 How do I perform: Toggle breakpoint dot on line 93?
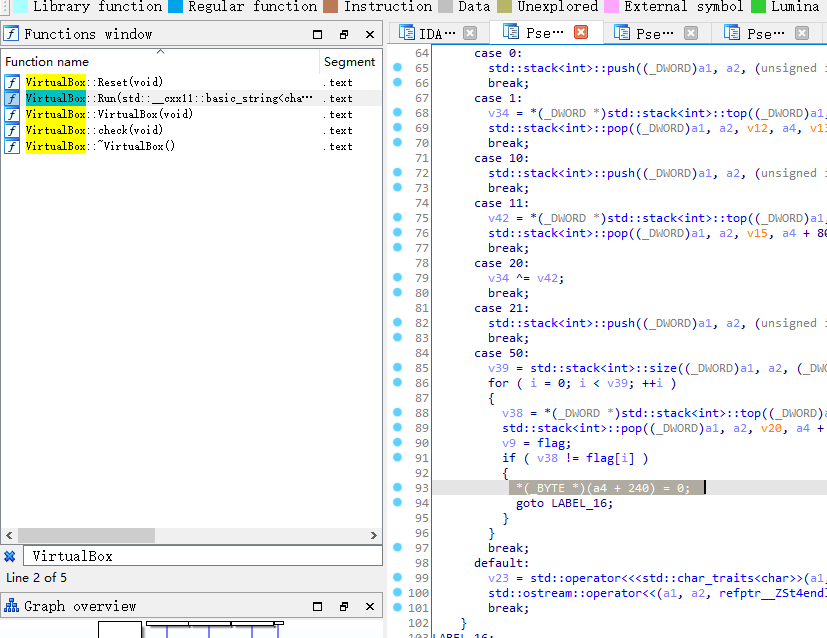point(397,487)
